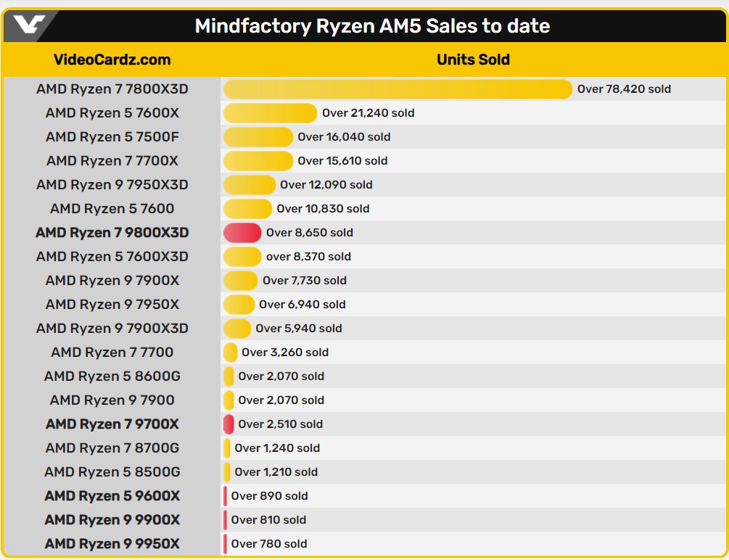Click the 'AMD Ryzen 9 7950X' row label
The image size is (729, 560).
tap(112, 305)
